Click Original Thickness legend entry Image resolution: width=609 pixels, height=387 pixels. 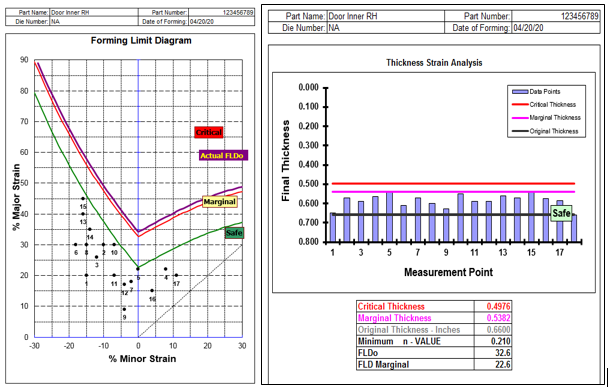point(546,131)
